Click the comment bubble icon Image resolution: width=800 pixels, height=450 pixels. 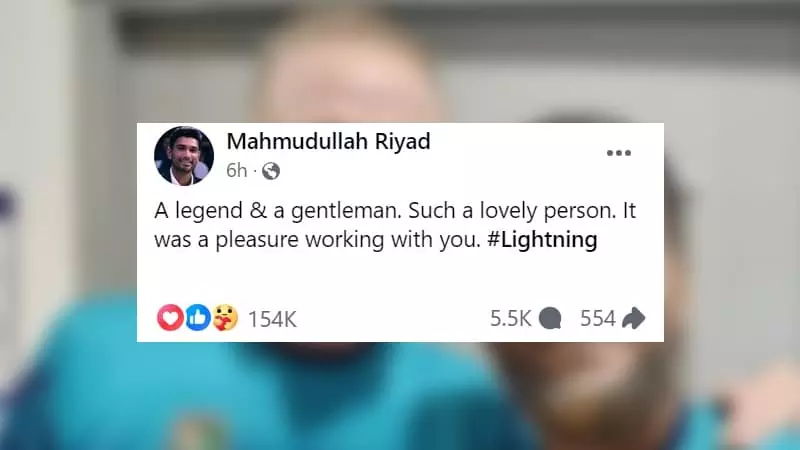pyautogui.click(x=550, y=318)
